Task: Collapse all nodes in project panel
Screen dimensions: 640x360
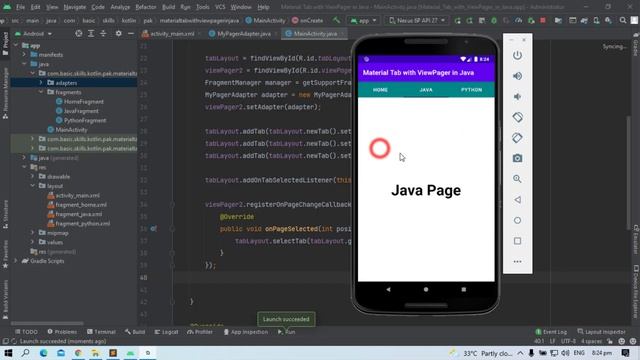Action: point(103,33)
